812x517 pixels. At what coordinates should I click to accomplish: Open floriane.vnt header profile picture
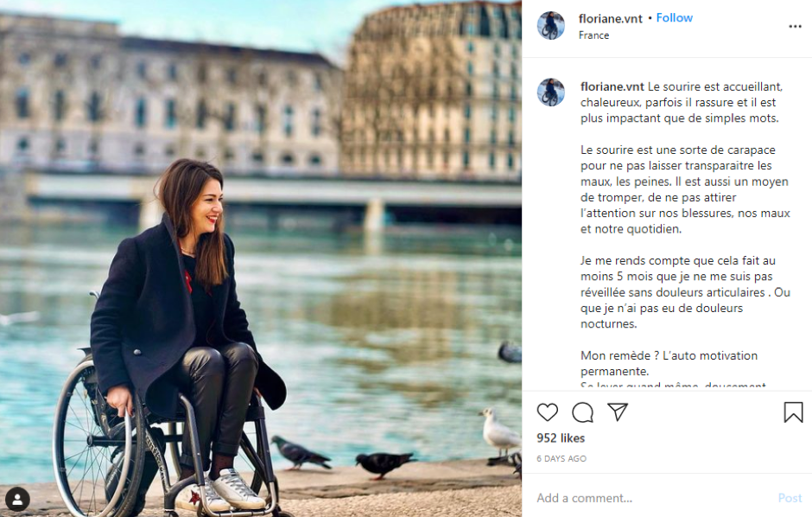coord(550,25)
